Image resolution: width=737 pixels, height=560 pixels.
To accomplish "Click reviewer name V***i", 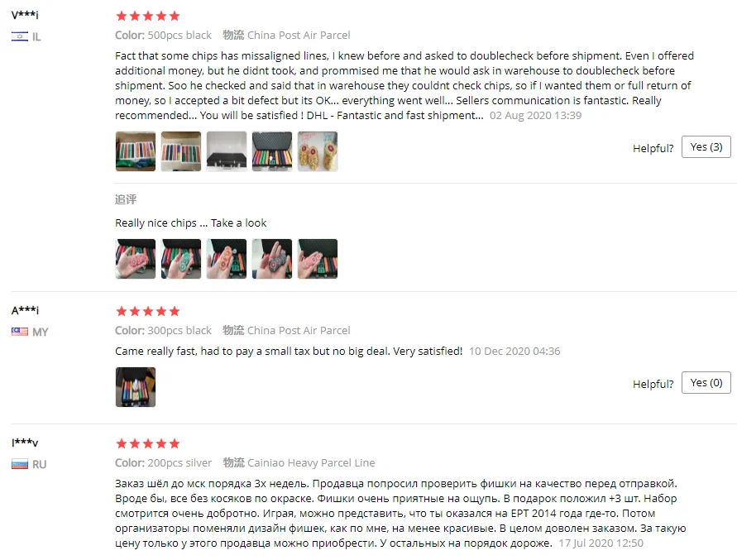I will coord(25,15).
